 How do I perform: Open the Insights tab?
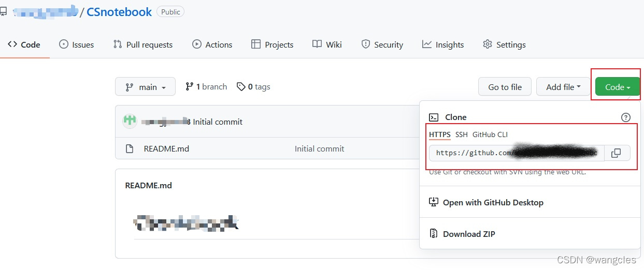click(443, 44)
